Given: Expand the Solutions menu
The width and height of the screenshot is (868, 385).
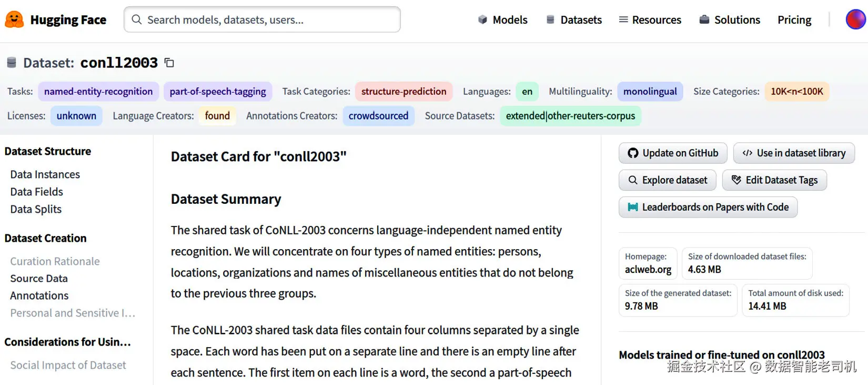Looking at the screenshot, I should pyautogui.click(x=730, y=20).
